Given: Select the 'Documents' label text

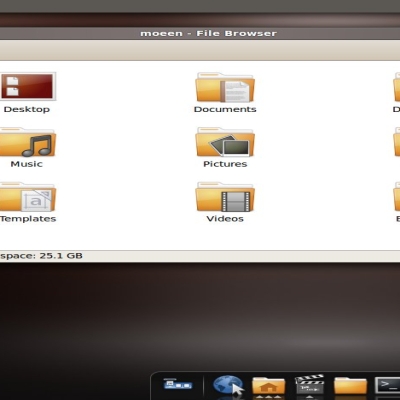Looking at the screenshot, I should (x=225, y=109).
